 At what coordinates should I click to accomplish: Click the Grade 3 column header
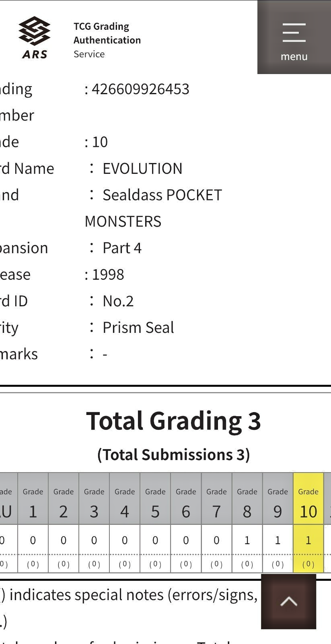click(94, 499)
